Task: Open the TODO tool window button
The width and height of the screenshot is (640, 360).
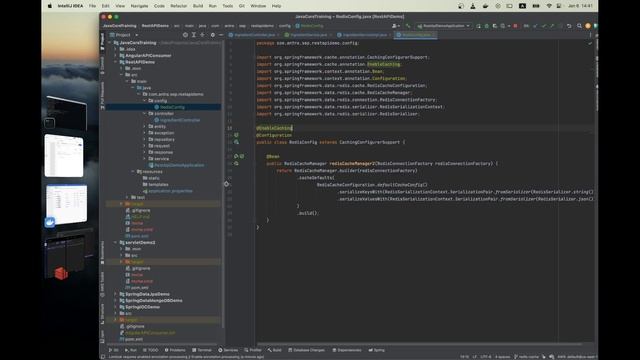Action: click(150, 350)
